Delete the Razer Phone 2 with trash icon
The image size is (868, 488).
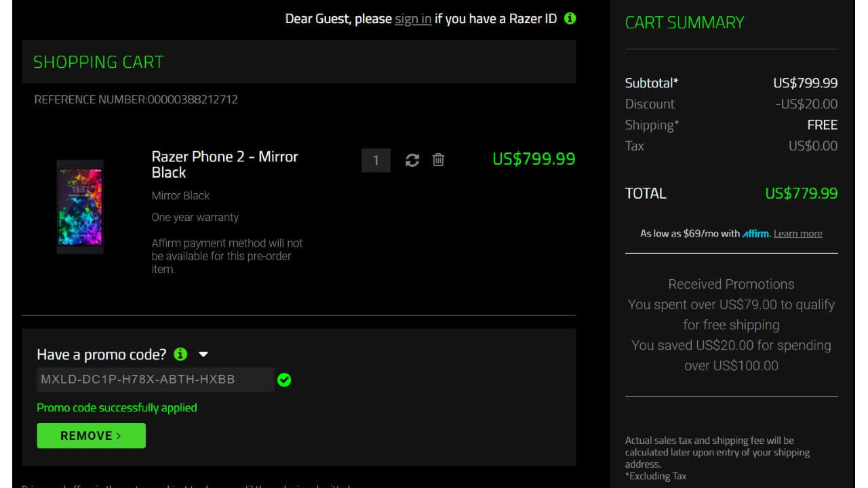click(x=439, y=160)
